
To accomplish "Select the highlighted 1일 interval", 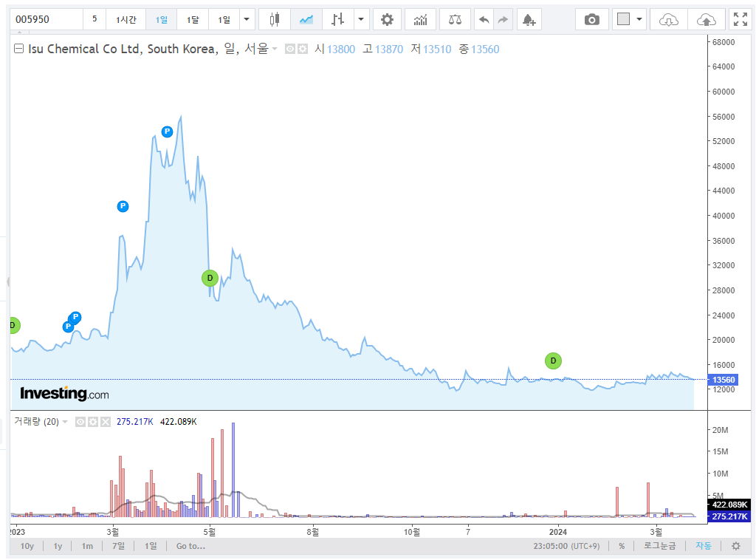I will [162, 20].
